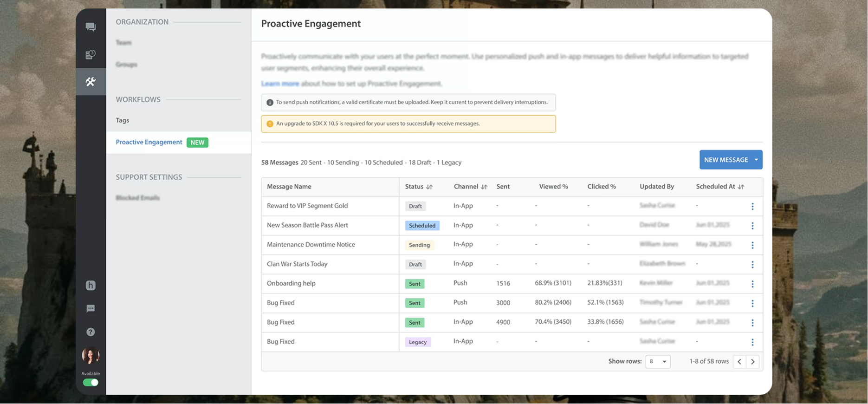The image size is (868, 404).
Task: Click the Message Name column header
Action: click(289, 187)
